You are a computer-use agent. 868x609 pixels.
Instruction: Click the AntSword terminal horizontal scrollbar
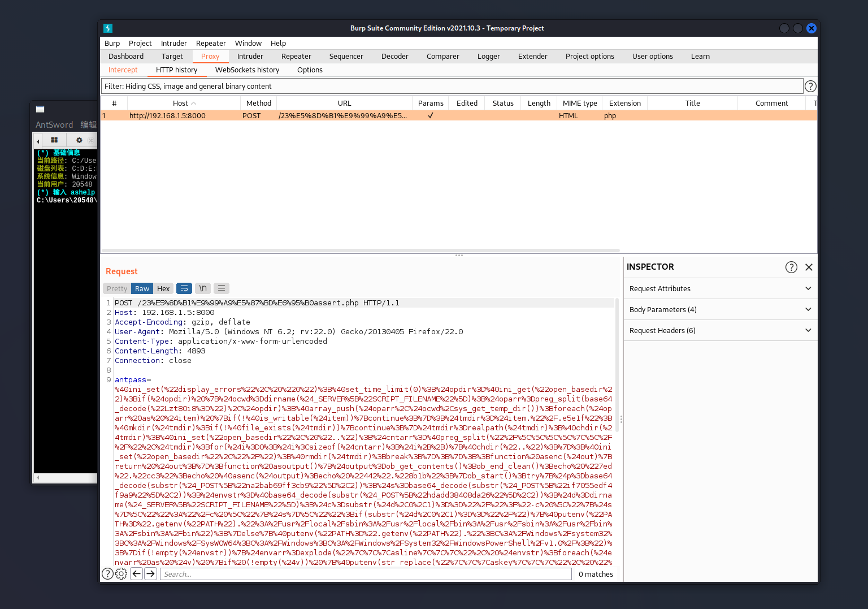(x=66, y=478)
